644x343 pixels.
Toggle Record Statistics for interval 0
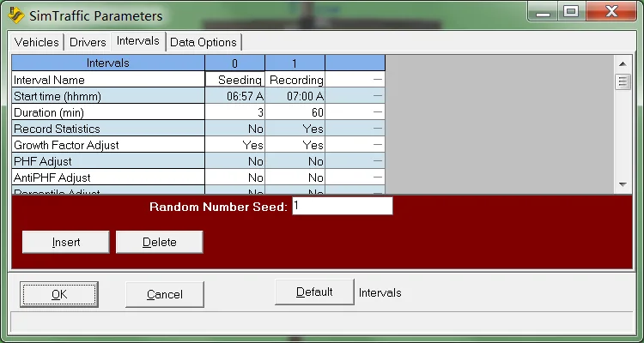(235, 129)
